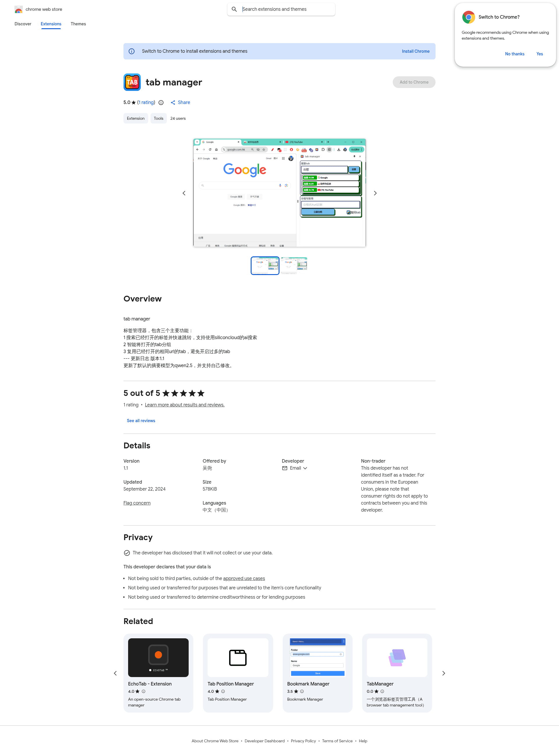Click the tab manager extension icon
Screen dimensions: 559x756
click(x=132, y=82)
